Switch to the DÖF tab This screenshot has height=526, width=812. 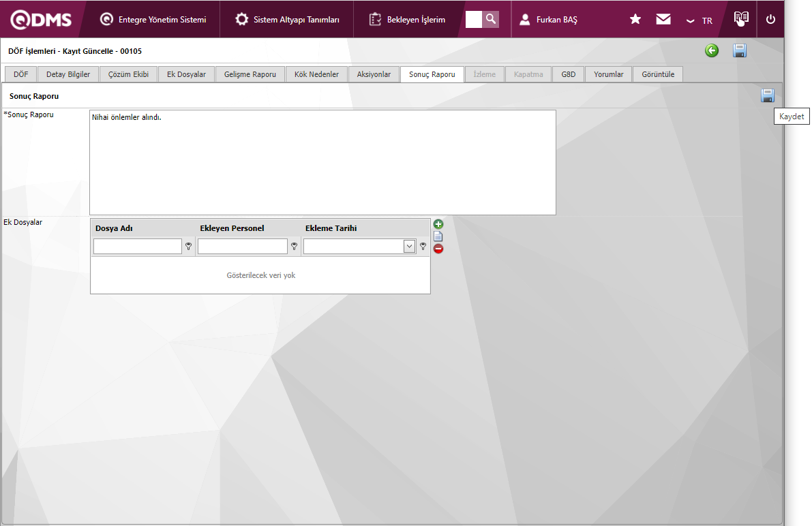(x=20, y=74)
